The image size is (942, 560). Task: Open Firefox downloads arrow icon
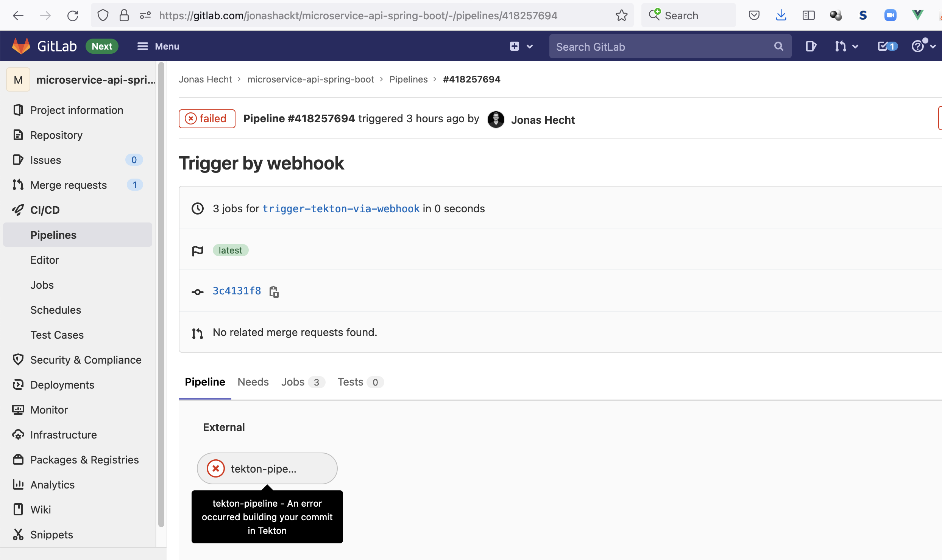(781, 16)
